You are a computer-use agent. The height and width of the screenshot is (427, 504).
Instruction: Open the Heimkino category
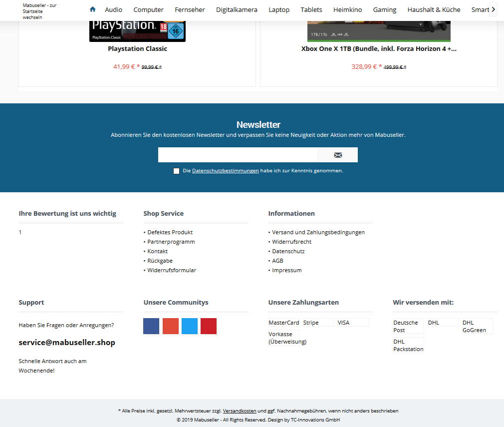pos(347,9)
